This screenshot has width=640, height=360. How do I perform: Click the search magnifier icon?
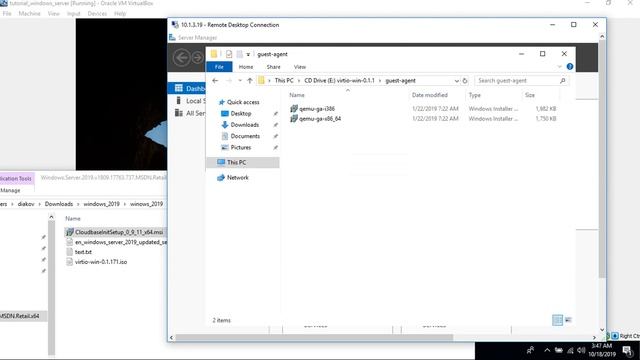click(562, 81)
